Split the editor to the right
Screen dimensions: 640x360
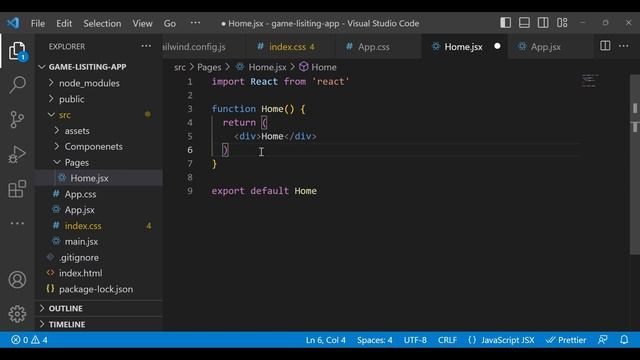click(605, 46)
